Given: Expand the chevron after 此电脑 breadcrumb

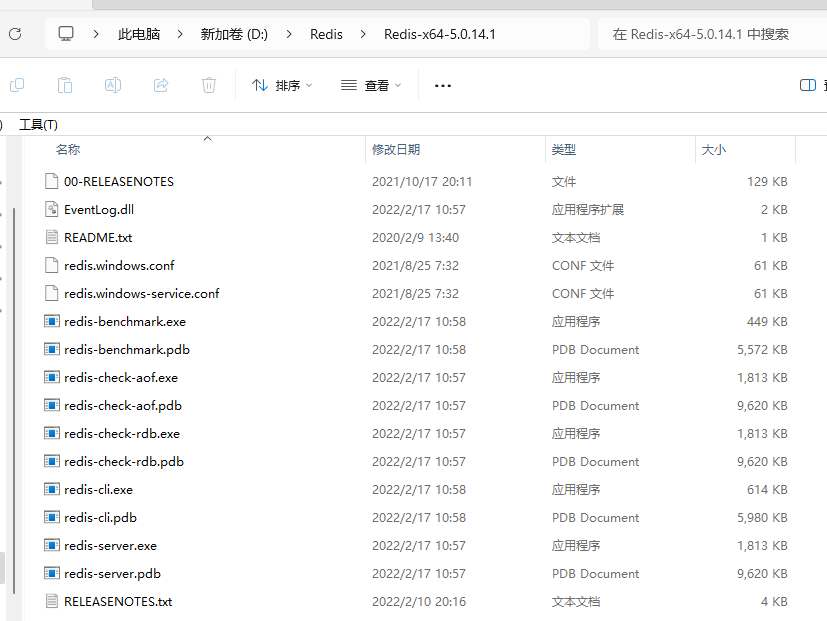Looking at the screenshot, I should 180,34.
